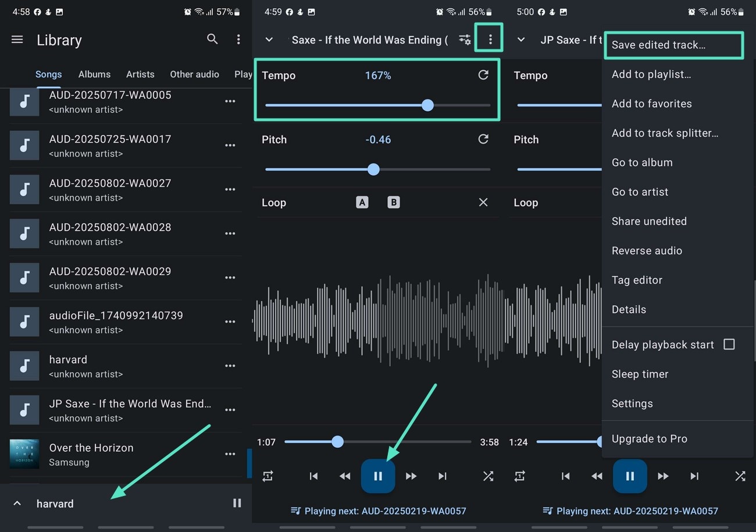Pause harvard in the bottom mini player
Viewport: 756px width, 532px height.
click(237, 503)
